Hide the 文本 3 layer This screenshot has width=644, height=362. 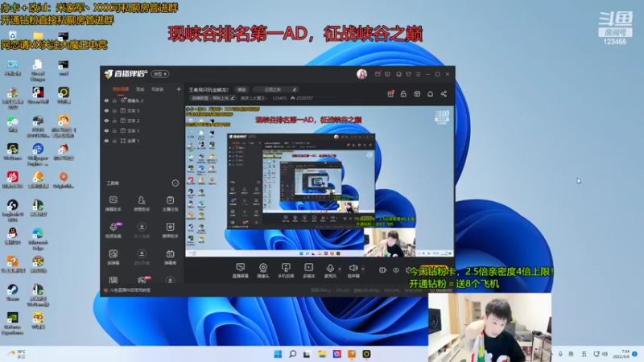click(x=106, y=111)
